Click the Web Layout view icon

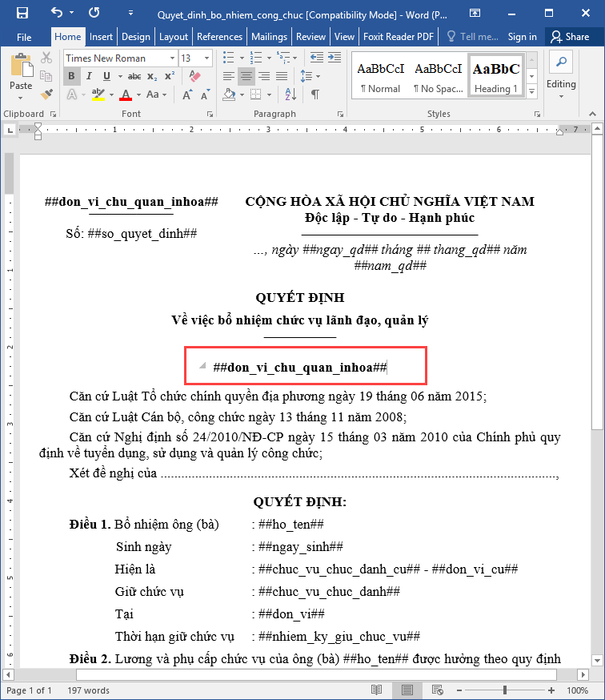439,690
